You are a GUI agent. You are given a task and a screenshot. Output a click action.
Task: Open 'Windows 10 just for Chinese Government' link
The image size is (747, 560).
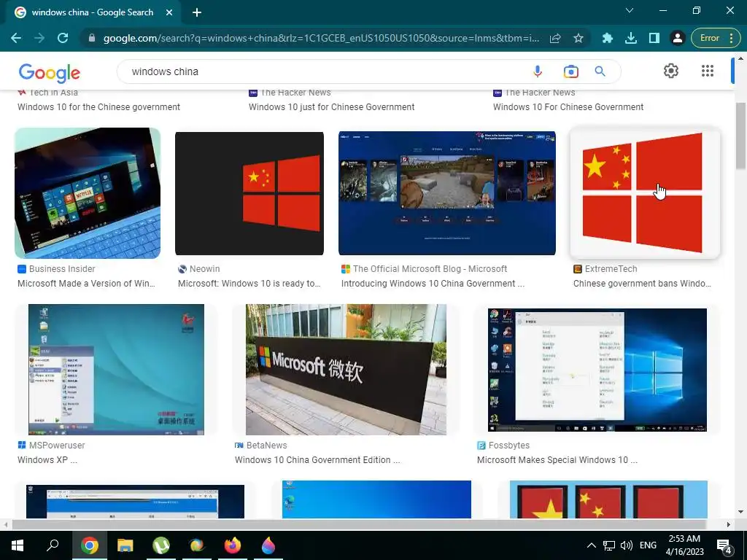(332, 107)
